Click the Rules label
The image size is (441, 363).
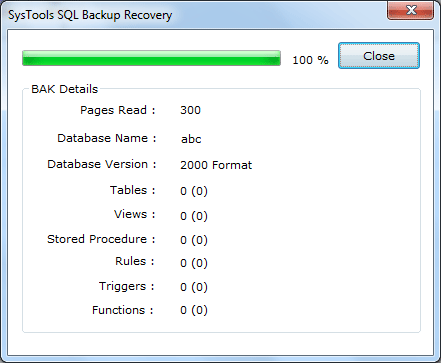pyautogui.click(x=135, y=261)
